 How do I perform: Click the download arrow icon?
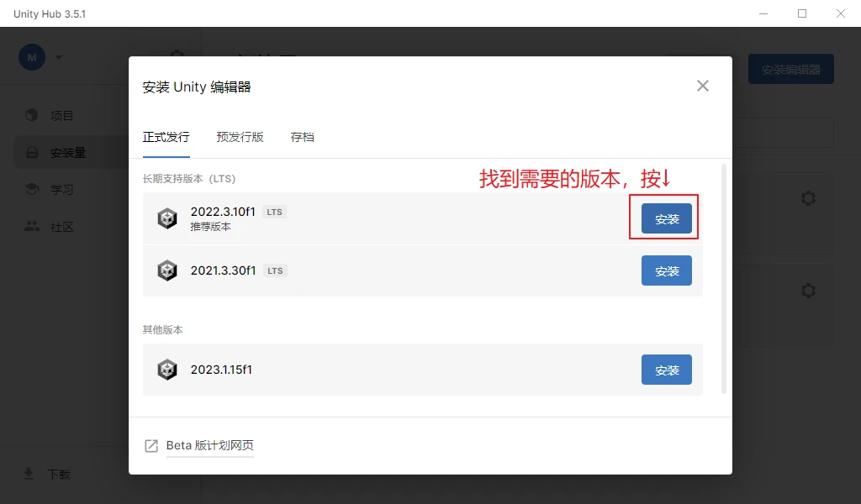point(29,474)
